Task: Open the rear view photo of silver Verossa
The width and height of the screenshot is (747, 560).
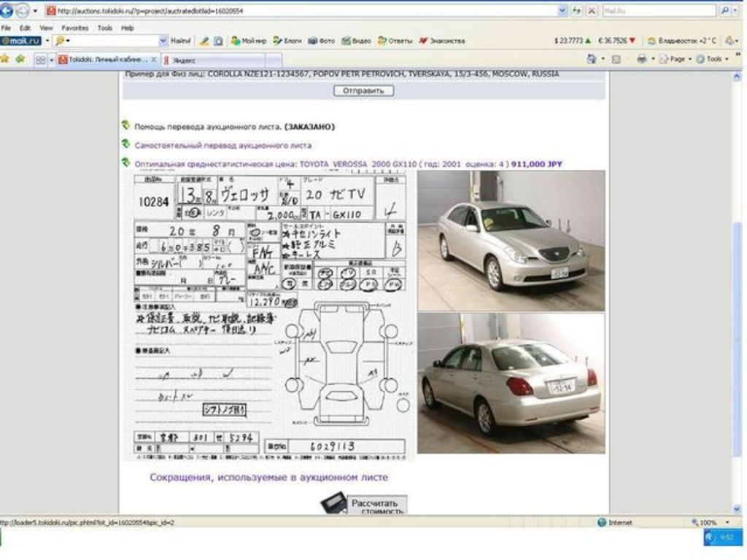Action: click(x=511, y=384)
